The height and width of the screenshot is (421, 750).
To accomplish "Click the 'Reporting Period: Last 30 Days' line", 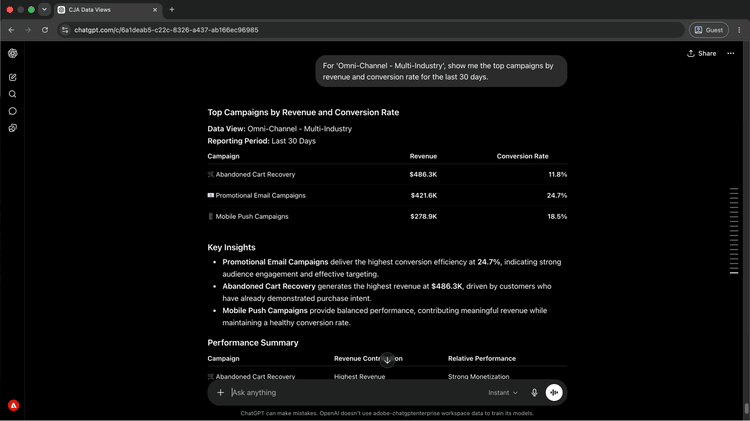I will (x=261, y=141).
